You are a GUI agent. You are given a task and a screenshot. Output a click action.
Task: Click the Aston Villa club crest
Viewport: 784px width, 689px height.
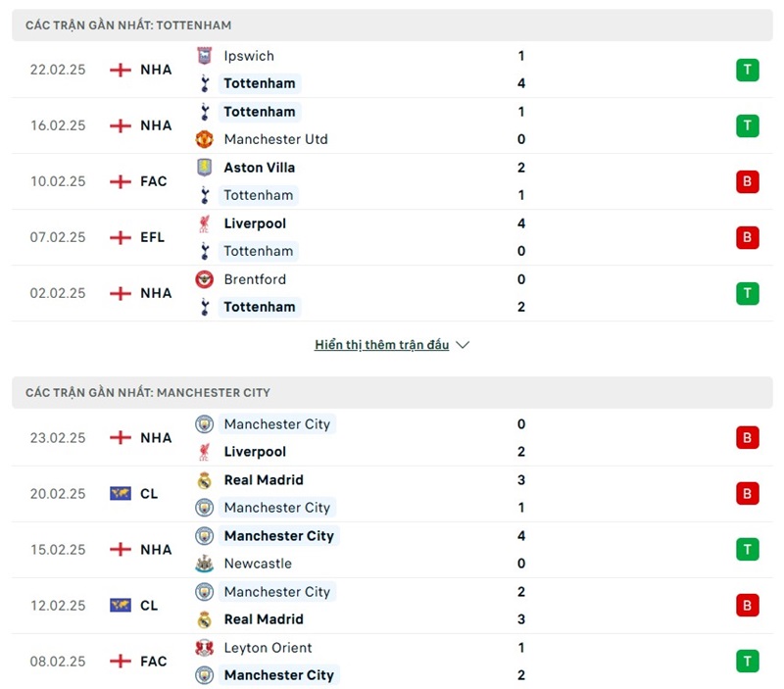tap(204, 168)
